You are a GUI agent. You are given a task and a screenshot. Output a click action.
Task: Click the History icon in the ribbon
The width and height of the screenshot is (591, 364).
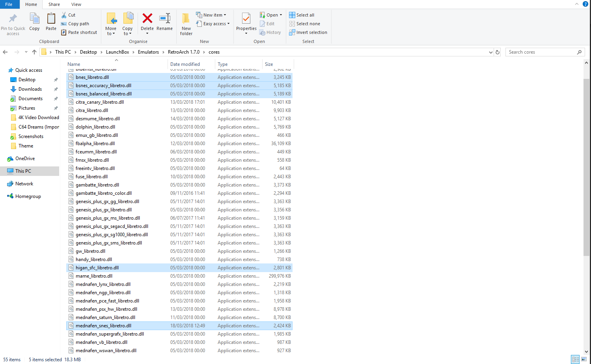pyautogui.click(x=262, y=32)
